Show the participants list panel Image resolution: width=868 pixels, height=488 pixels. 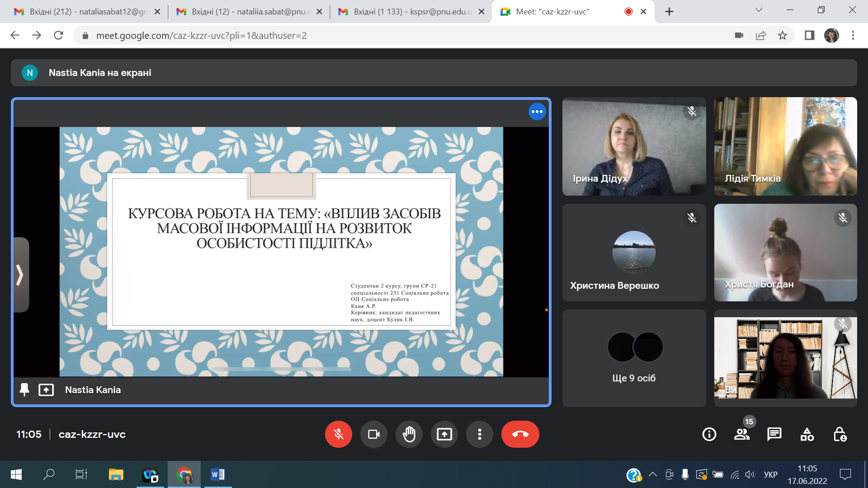tap(742, 434)
